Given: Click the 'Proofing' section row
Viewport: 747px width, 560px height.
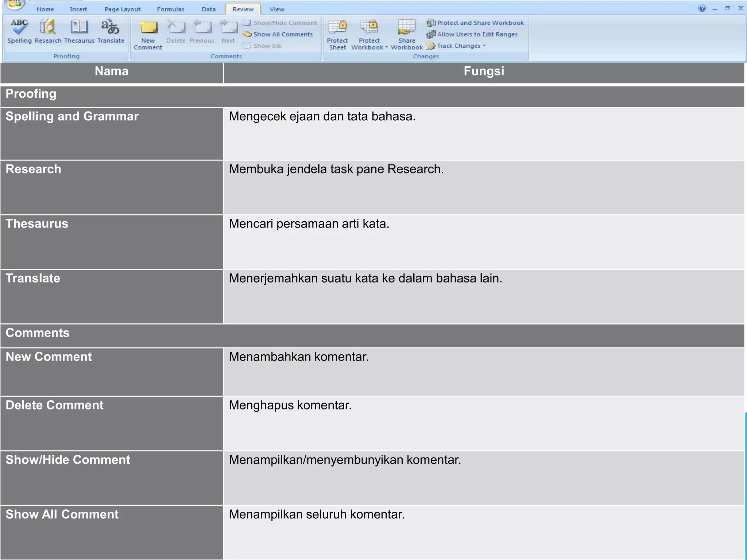Looking at the screenshot, I should pos(372,96).
